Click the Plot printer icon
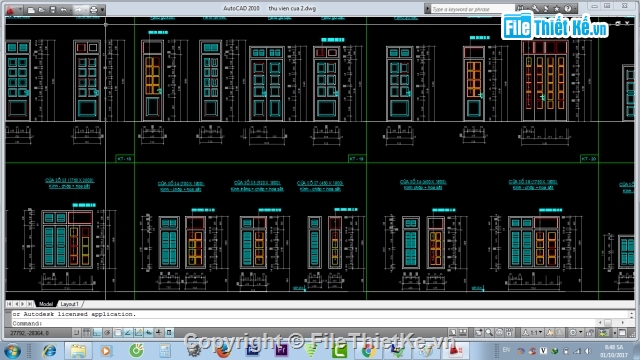Viewport: 640px width, 360px height. pyautogui.click(x=93, y=10)
